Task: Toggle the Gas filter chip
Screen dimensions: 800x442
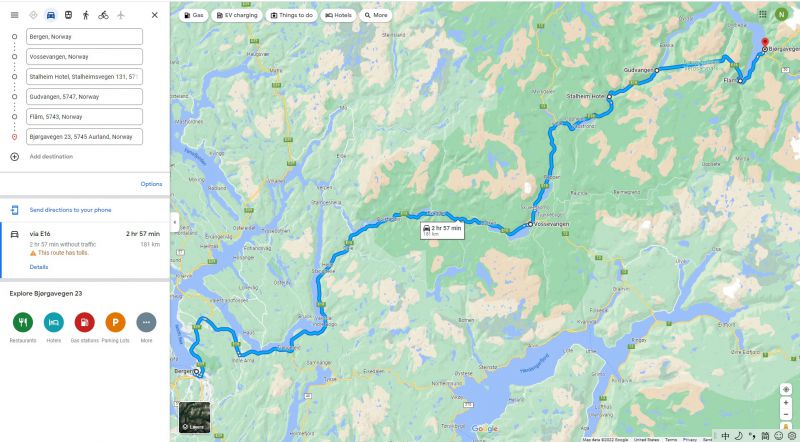Action: point(193,15)
